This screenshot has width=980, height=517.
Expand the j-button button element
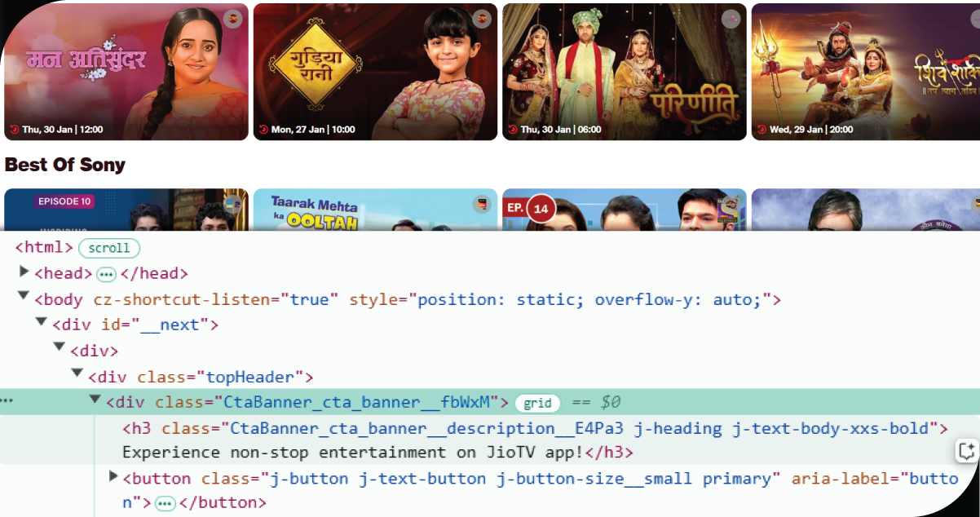[x=113, y=476]
